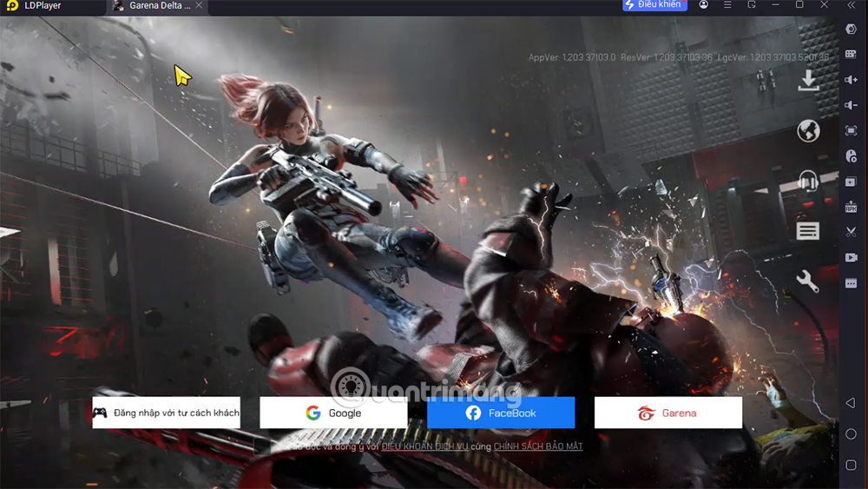Open the keyboard mapping icon

pos(851,54)
